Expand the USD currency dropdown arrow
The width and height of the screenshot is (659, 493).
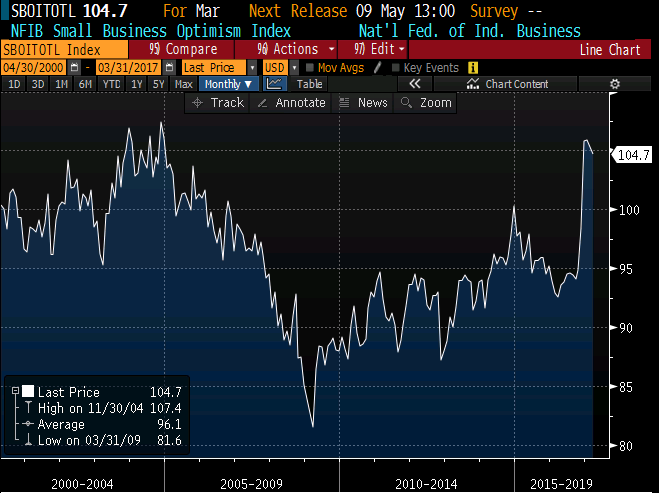coord(294,68)
